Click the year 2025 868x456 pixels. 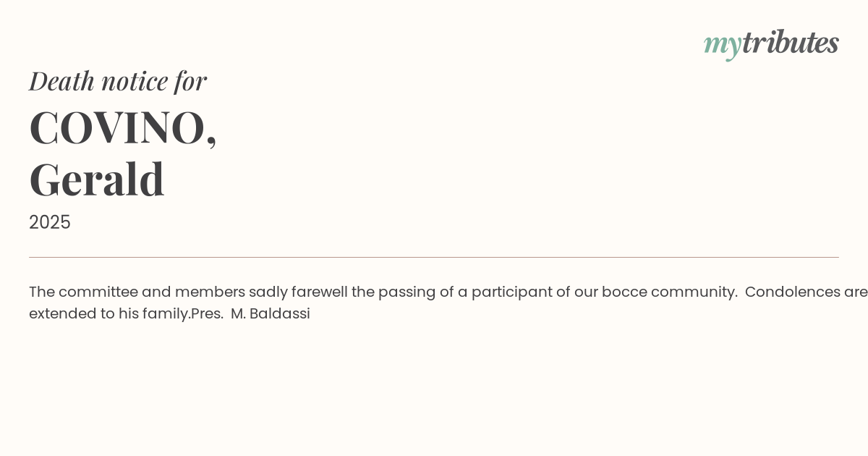50,222
